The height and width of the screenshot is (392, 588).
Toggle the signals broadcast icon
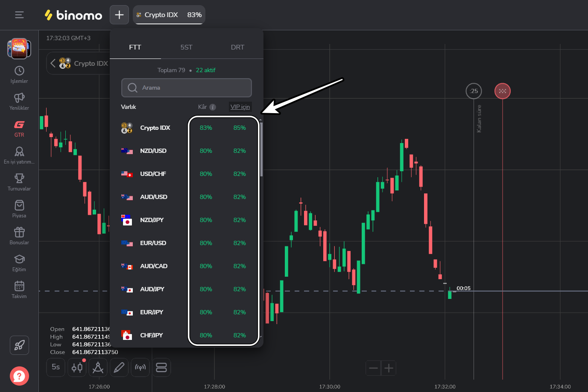pyautogui.click(x=140, y=367)
